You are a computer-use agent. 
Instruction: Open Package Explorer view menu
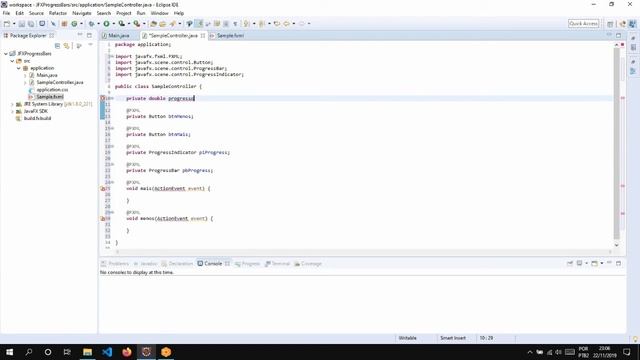[x=90, y=44]
